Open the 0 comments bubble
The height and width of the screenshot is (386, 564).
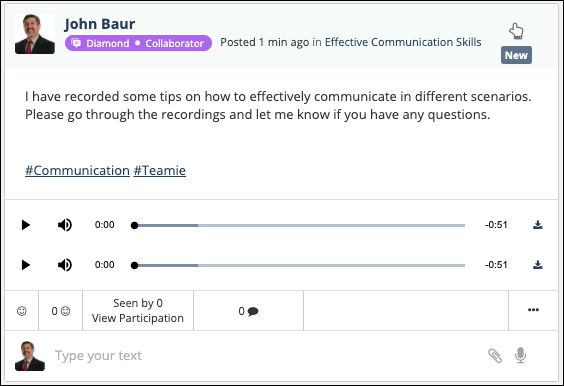tap(249, 311)
